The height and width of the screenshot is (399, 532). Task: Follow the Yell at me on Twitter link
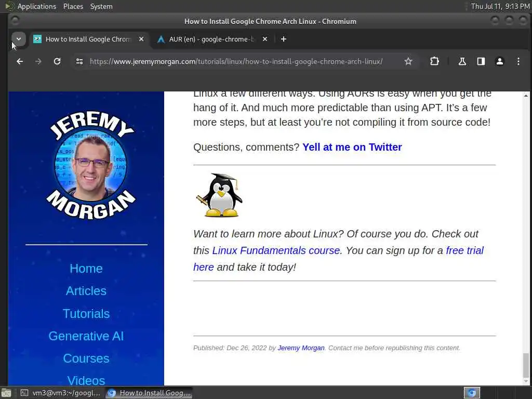tap(352, 147)
